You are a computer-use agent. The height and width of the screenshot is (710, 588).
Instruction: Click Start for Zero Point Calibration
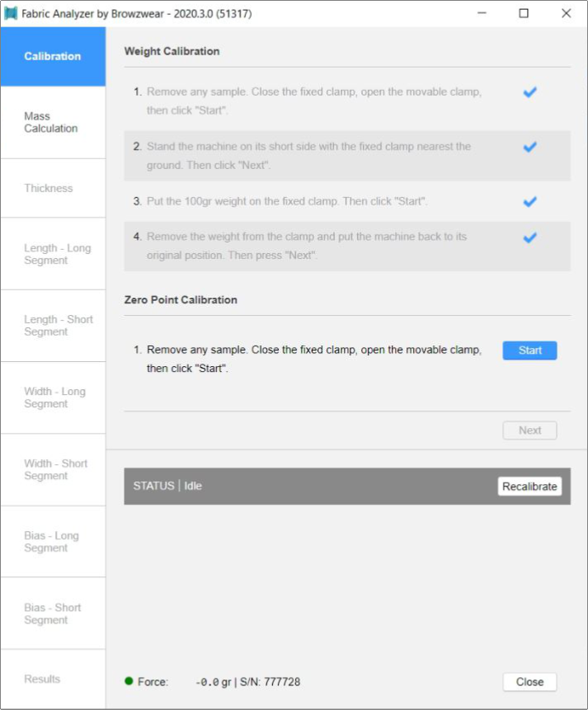pos(529,350)
